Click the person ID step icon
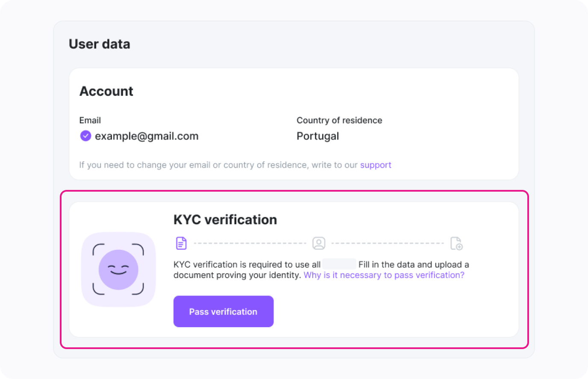Image resolution: width=588 pixels, height=379 pixels. click(319, 243)
